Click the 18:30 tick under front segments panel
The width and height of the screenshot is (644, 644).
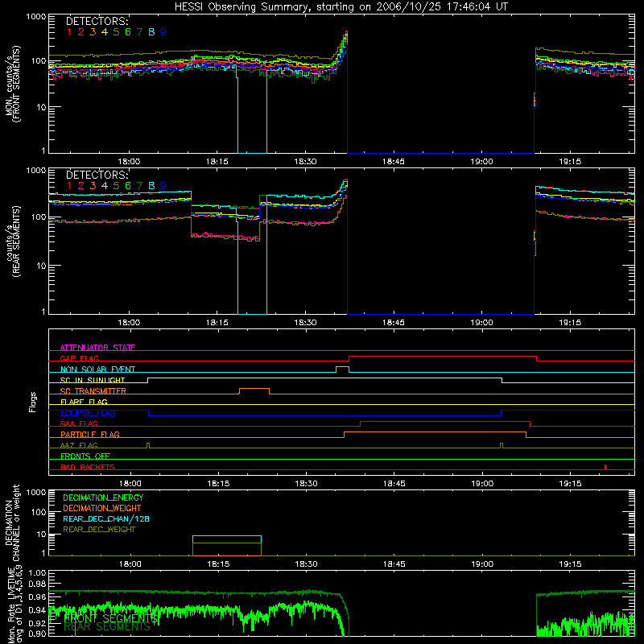point(305,162)
